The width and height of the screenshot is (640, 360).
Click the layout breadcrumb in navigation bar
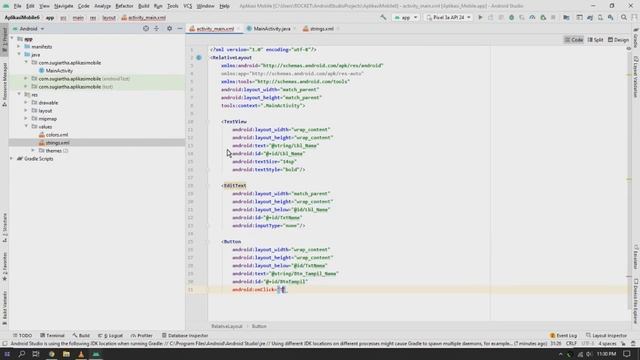(x=109, y=18)
